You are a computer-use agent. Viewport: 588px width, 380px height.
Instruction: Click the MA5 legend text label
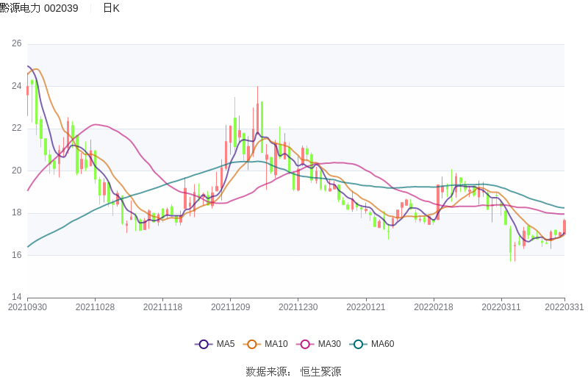point(226,344)
